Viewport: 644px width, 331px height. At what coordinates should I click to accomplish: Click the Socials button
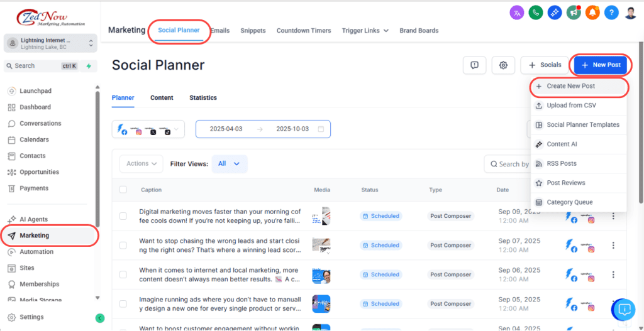[545, 65]
